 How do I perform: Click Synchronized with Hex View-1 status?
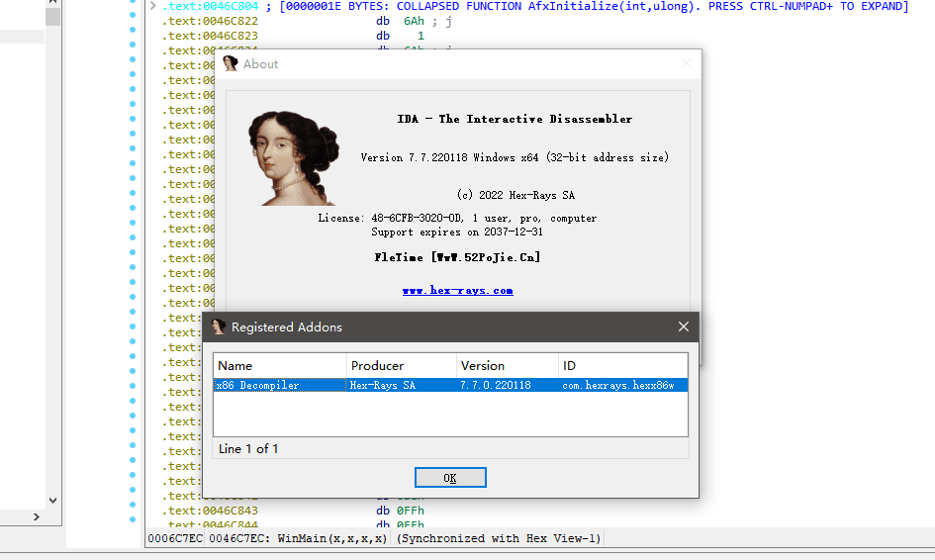coord(499,538)
